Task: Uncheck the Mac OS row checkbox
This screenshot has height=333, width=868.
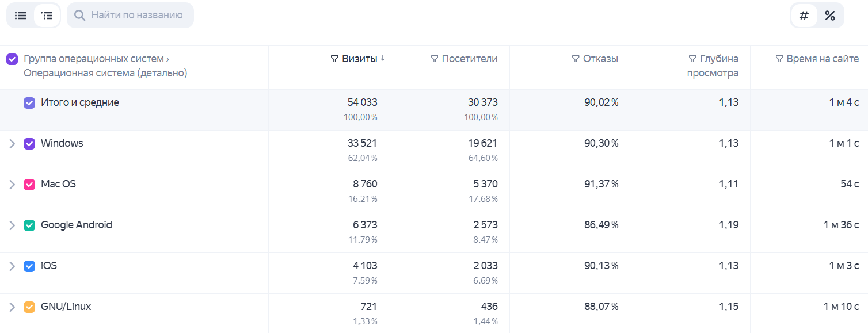Action: click(x=29, y=185)
